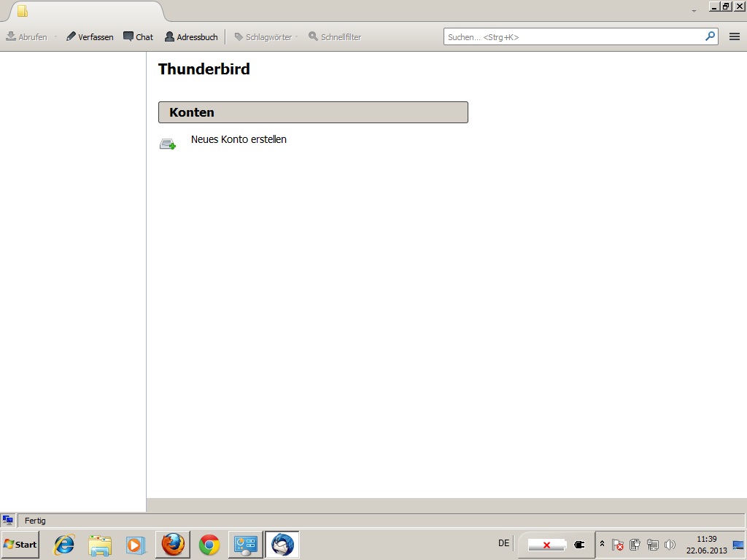The image size is (747, 560).
Task: Click Verfassen to compose a message
Action: (90, 36)
